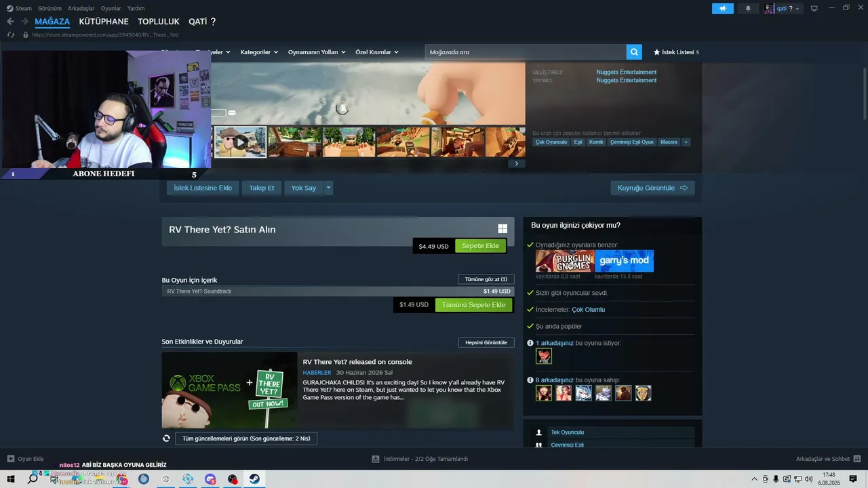Add RV There Yet? to cart
This screenshot has height=488, width=868.
click(480, 246)
